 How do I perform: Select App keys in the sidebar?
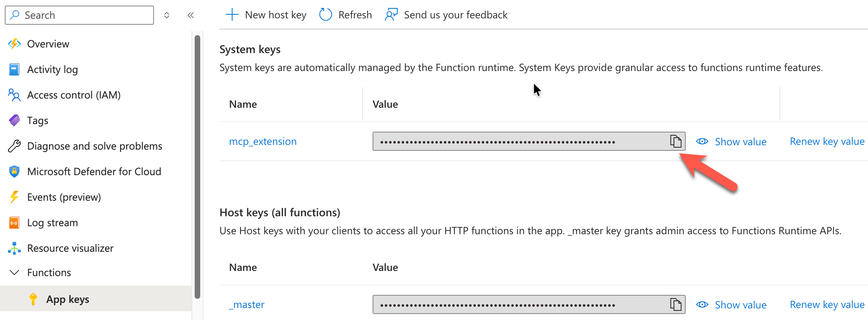(67, 299)
